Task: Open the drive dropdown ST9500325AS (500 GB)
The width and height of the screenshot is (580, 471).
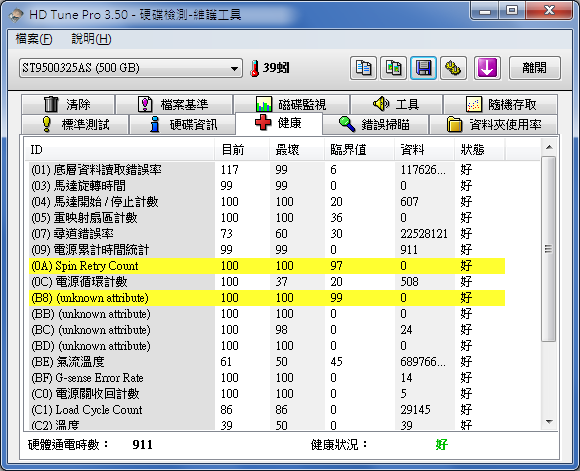Action: click(131, 68)
